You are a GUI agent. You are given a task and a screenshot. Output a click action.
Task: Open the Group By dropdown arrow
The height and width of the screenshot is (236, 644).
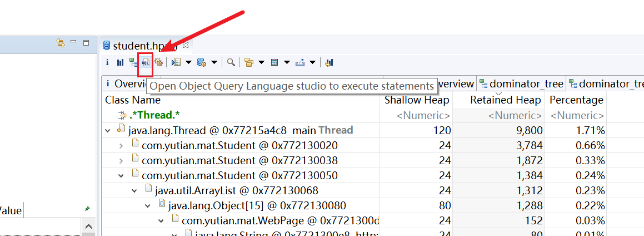(x=261, y=62)
